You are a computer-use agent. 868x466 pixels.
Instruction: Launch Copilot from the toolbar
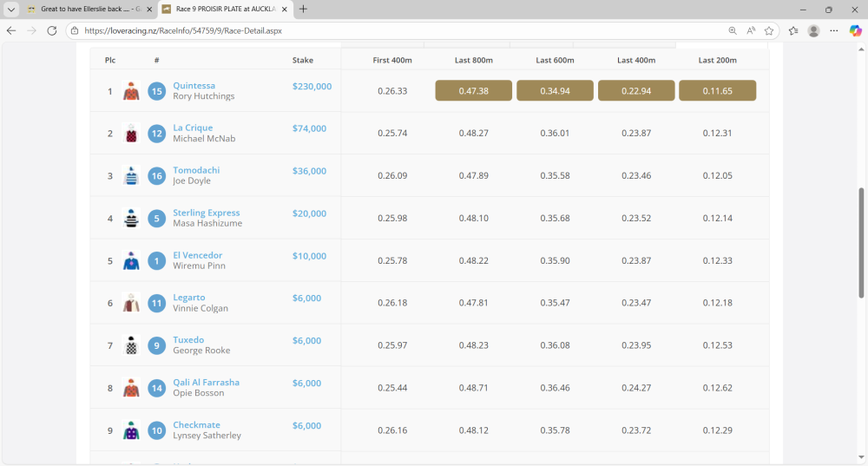pyautogui.click(x=855, y=30)
